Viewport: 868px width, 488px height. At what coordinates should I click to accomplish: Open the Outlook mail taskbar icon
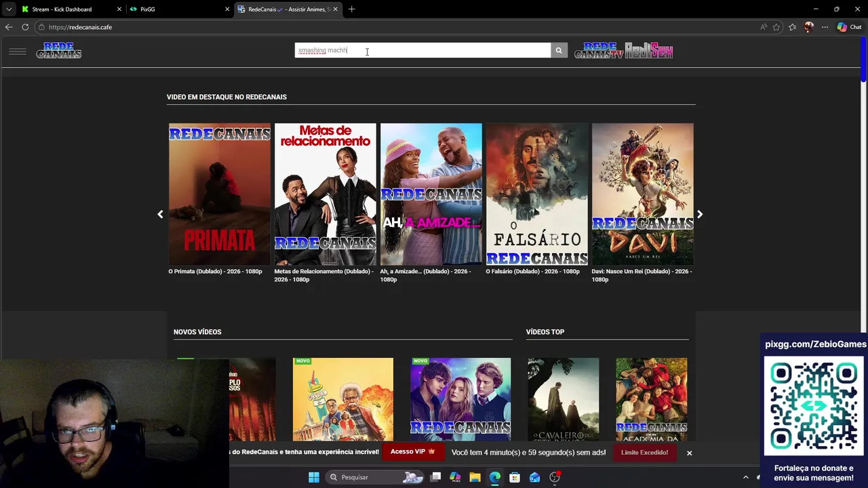[x=535, y=477]
